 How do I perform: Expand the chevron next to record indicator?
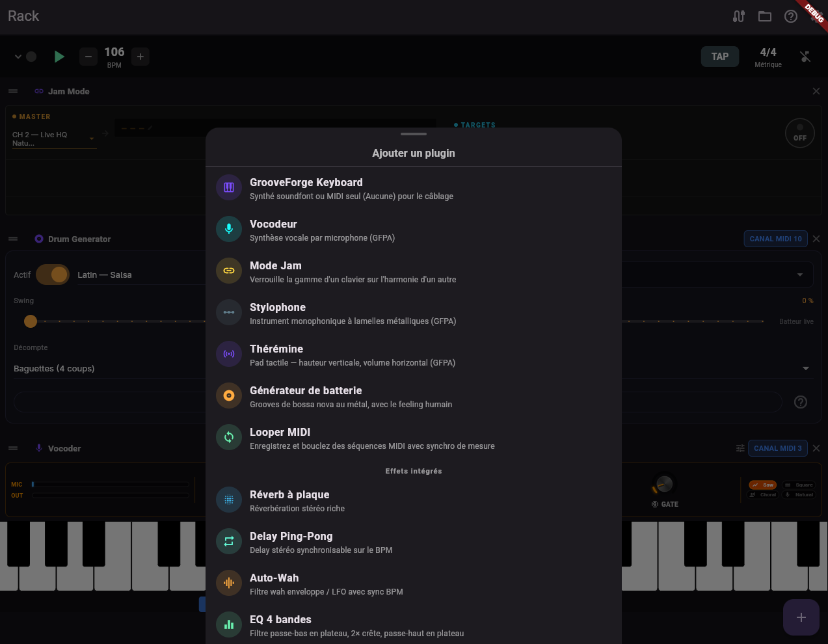(18, 57)
